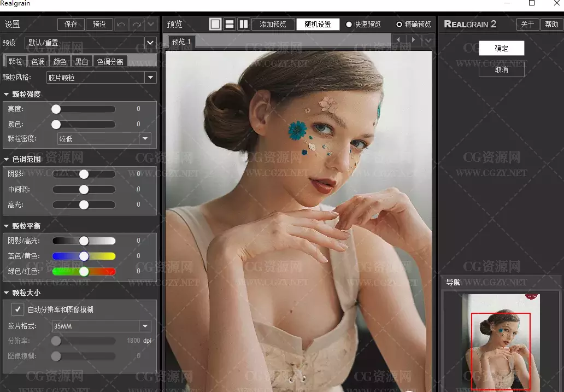
Task: Collapse the 颗粒强度 section
Action: pyautogui.click(x=6, y=95)
